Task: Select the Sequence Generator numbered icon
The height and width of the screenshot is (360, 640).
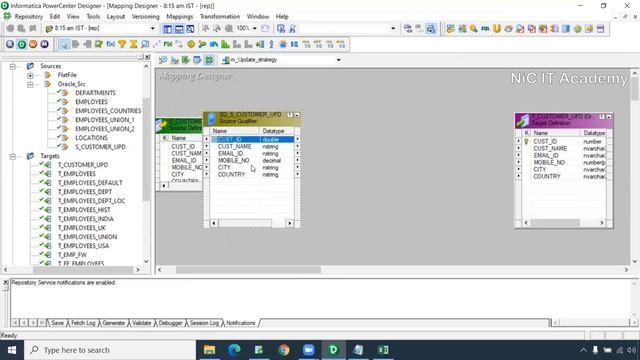Action: [x=271, y=44]
